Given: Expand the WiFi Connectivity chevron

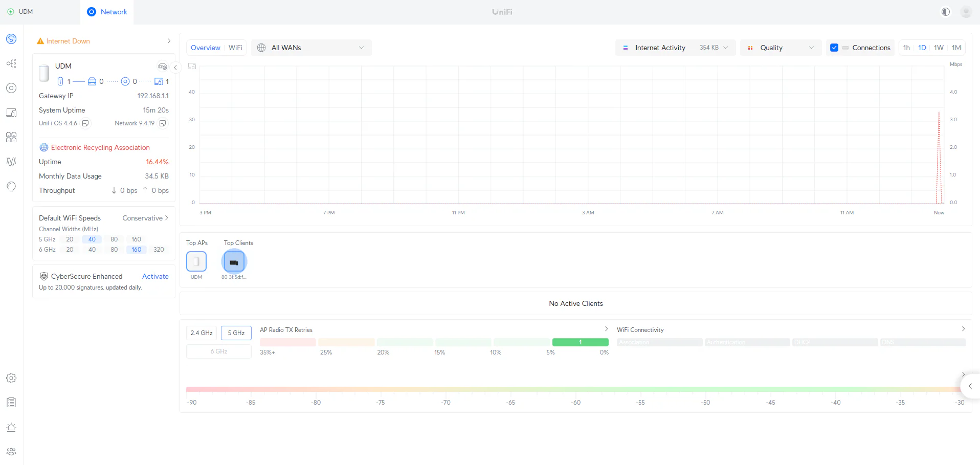Looking at the screenshot, I should pyautogui.click(x=963, y=329).
